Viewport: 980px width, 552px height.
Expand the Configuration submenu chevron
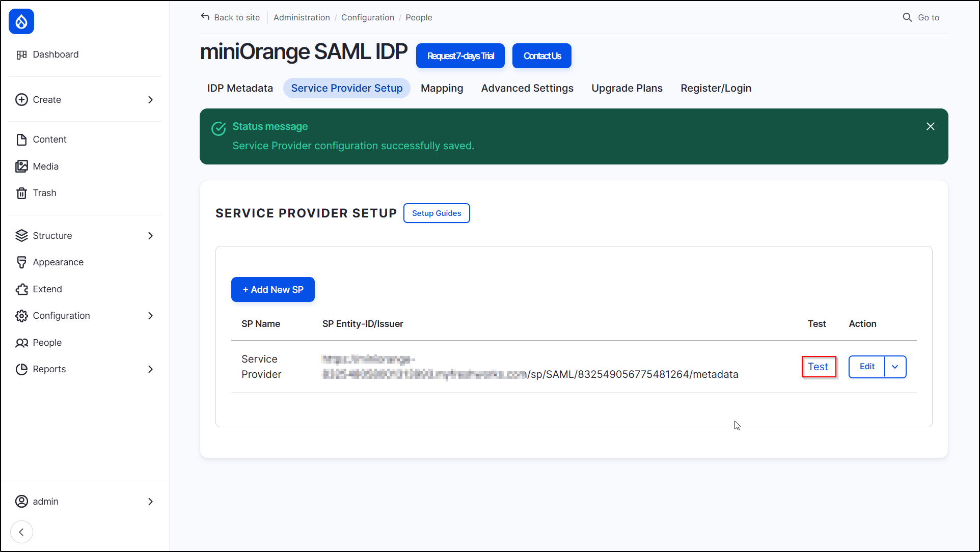point(150,316)
